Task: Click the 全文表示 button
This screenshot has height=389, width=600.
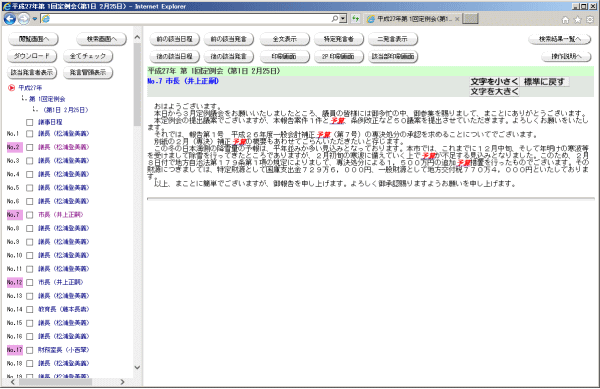Action: pyautogui.click(x=284, y=39)
